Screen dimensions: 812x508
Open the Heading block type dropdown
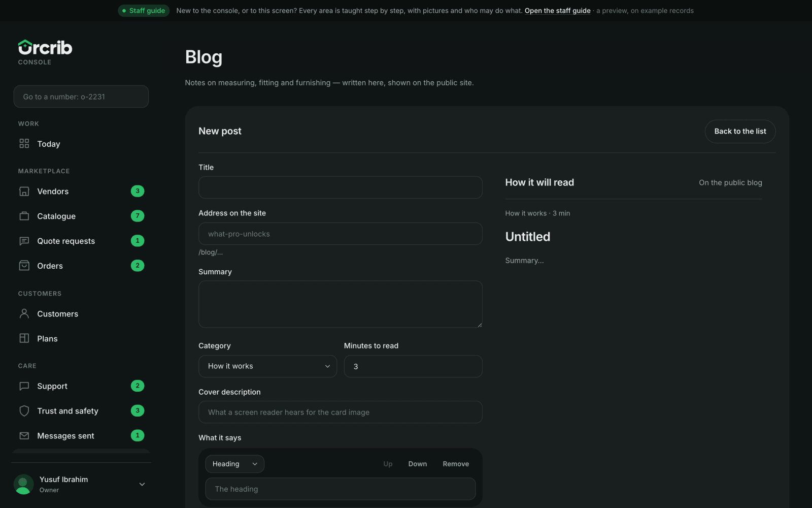pyautogui.click(x=234, y=464)
